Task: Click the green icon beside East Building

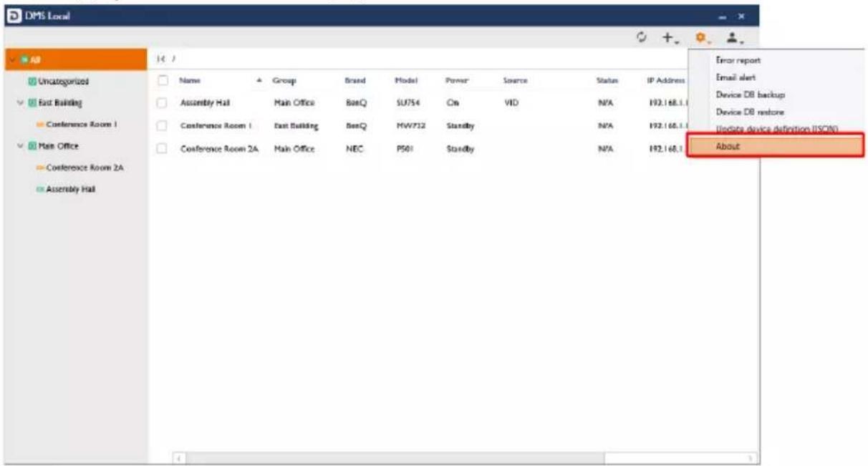Action: (31, 103)
